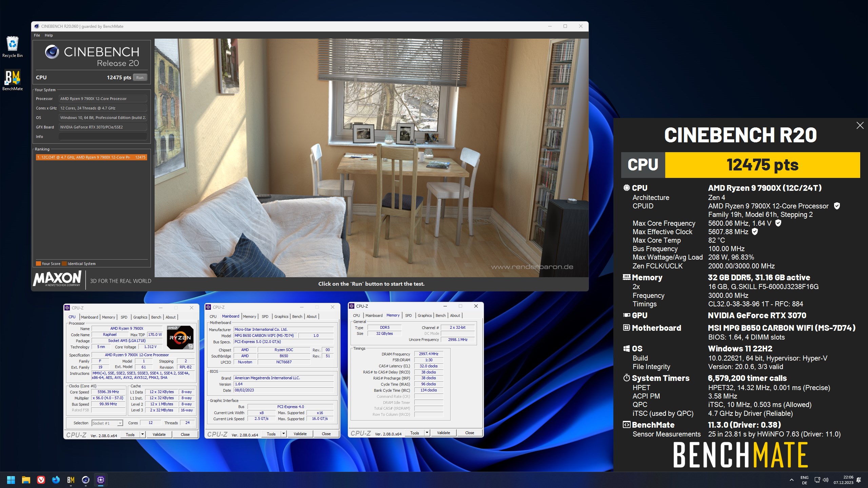
Task: Click the GPU section icon in BenchMate
Action: [626, 315]
